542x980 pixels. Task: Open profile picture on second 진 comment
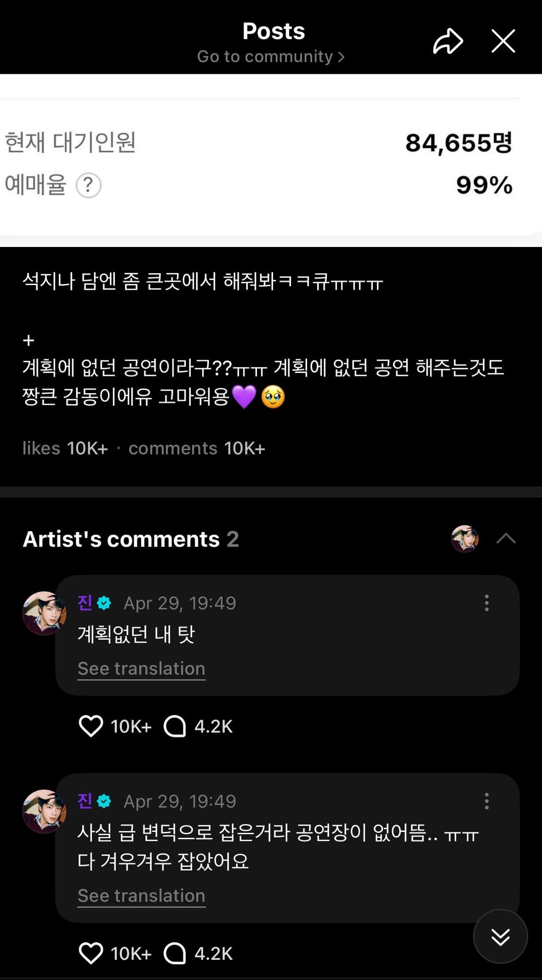coord(44,811)
